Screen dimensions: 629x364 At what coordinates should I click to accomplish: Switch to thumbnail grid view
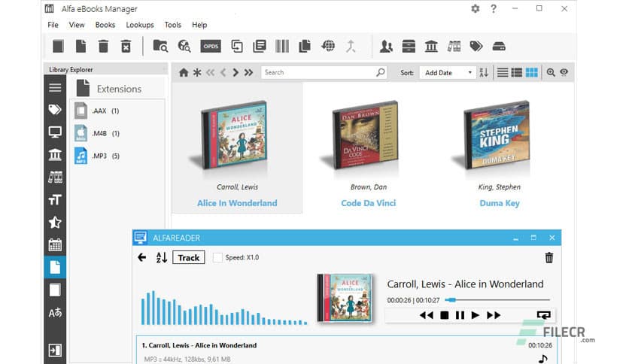click(x=531, y=72)
